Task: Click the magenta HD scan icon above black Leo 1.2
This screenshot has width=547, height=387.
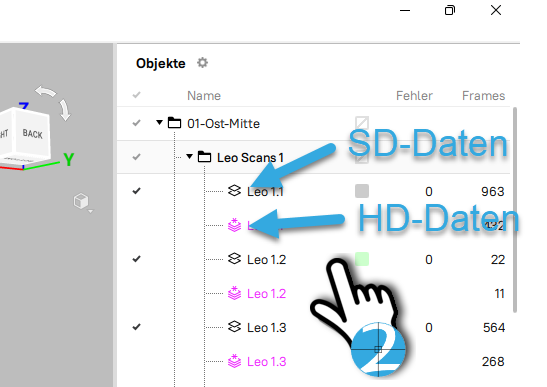Action: (x=234, y=225)
